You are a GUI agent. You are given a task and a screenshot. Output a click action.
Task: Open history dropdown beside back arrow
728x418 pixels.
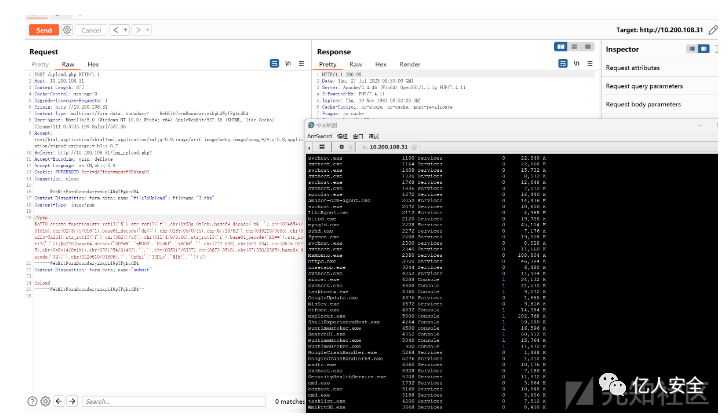click(125, 30)
